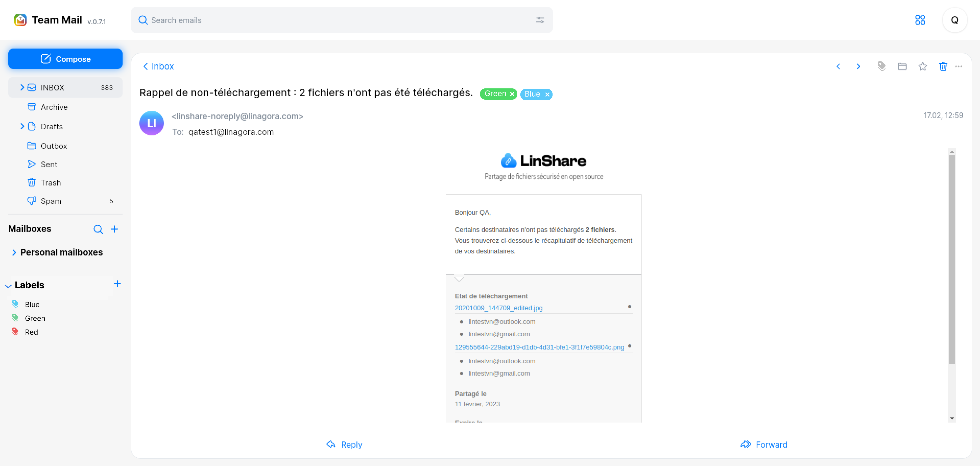Image resolution: width=980 pixels, height=466 pixels.
Task: Open the Archive folder
Action: point(65,107)
